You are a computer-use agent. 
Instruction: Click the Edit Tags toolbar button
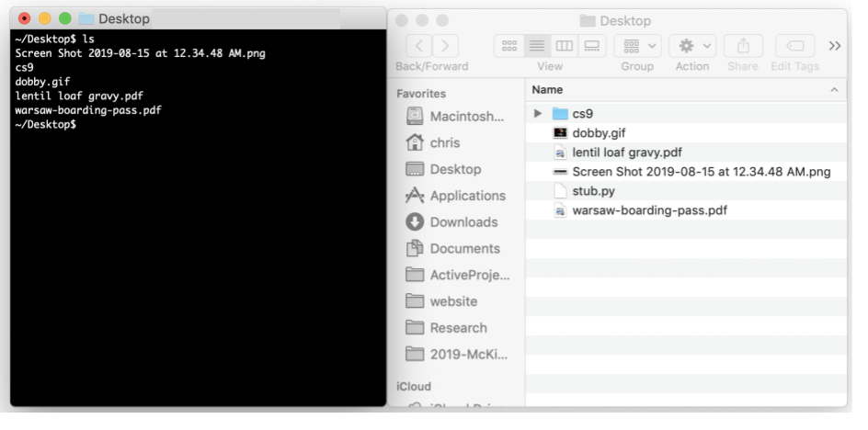point(795,46)
